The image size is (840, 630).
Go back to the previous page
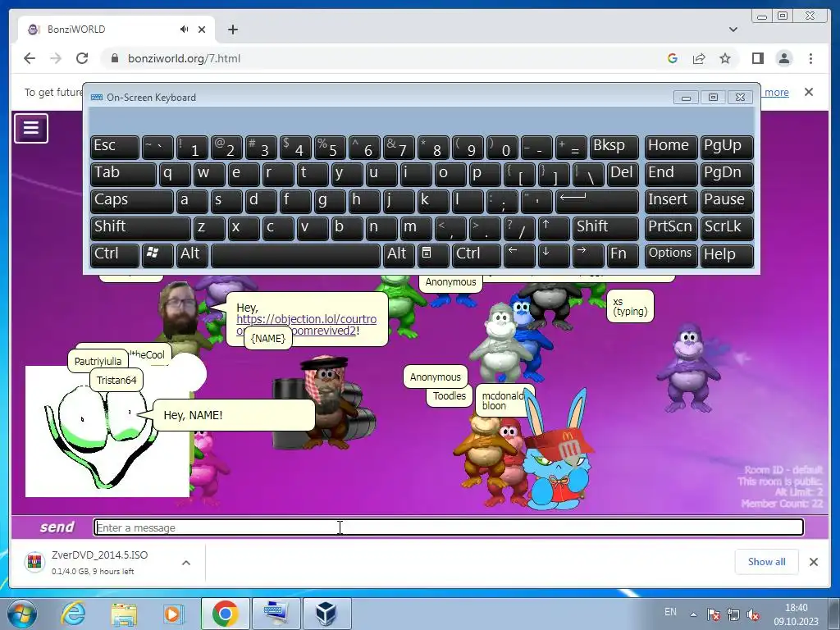[x=30, y=58]
